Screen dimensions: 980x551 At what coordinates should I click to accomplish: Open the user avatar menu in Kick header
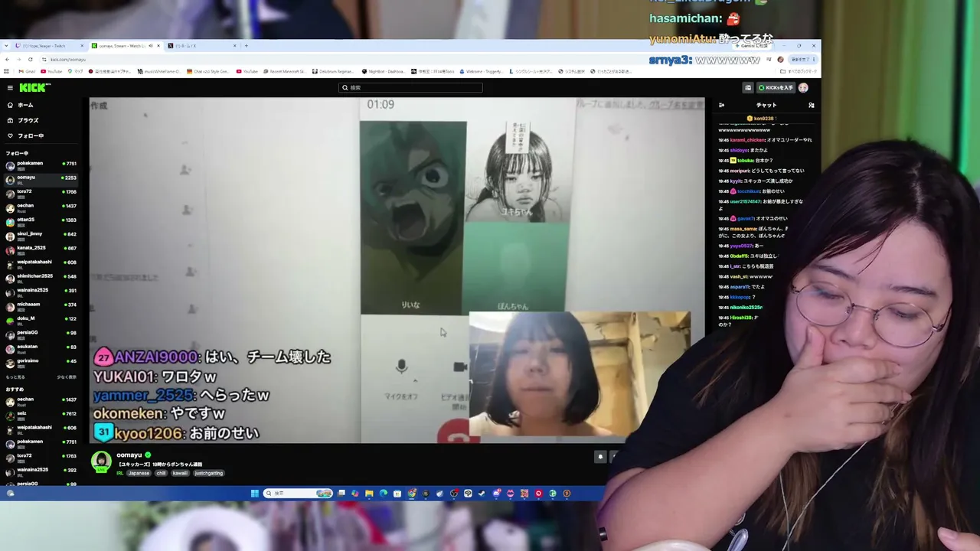click(803, 87)
